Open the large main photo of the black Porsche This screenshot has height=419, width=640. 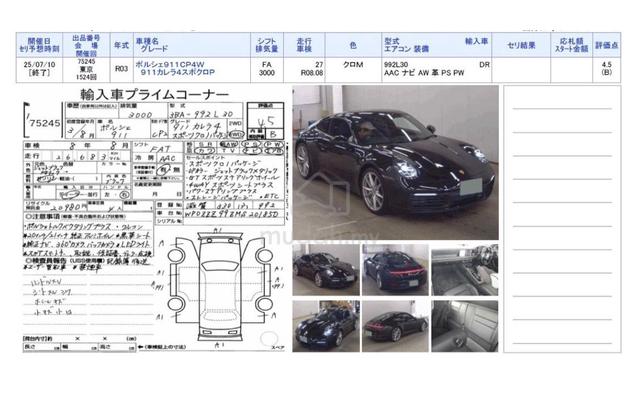(x=396, y=162)
